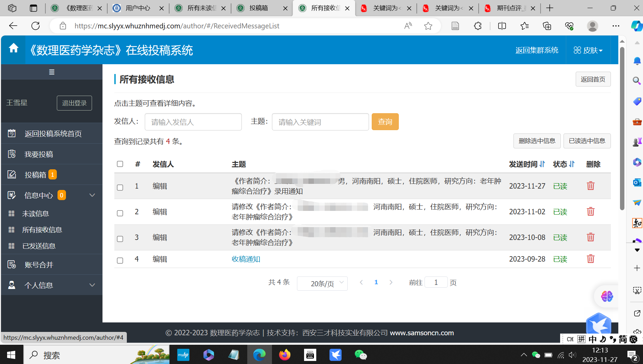Open the www.samsoncn.com footer link
The image size is (643, 364).
click(422, 333)
